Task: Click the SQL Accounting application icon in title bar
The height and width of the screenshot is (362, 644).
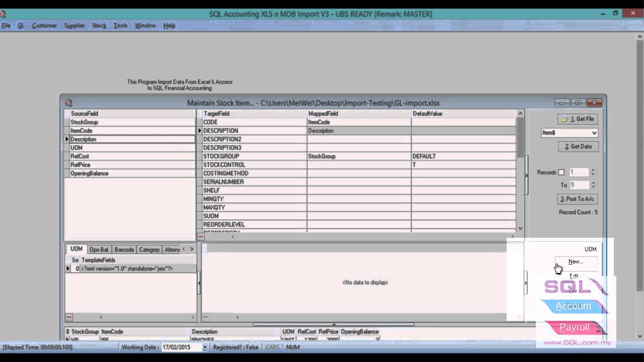Action: pos(2,14)
